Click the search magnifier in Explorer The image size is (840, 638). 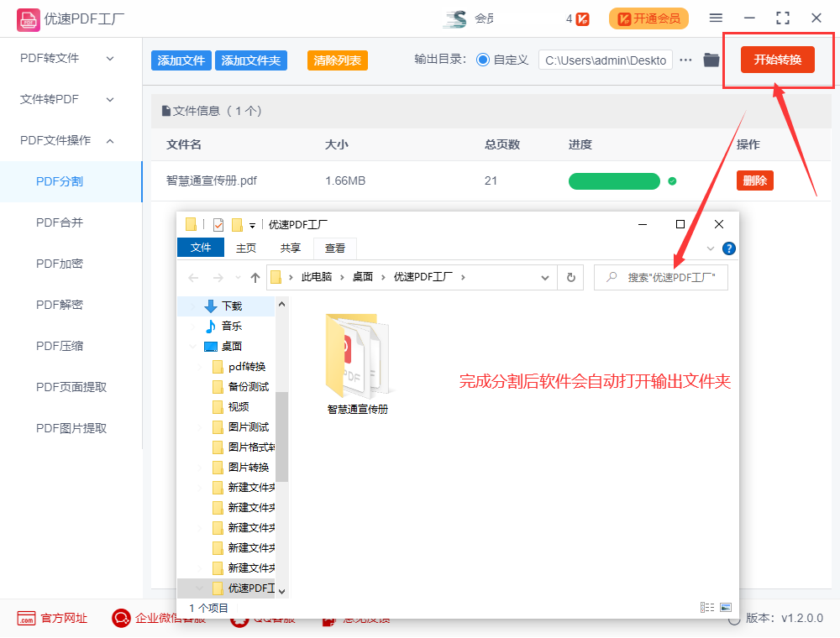point(612,277)
